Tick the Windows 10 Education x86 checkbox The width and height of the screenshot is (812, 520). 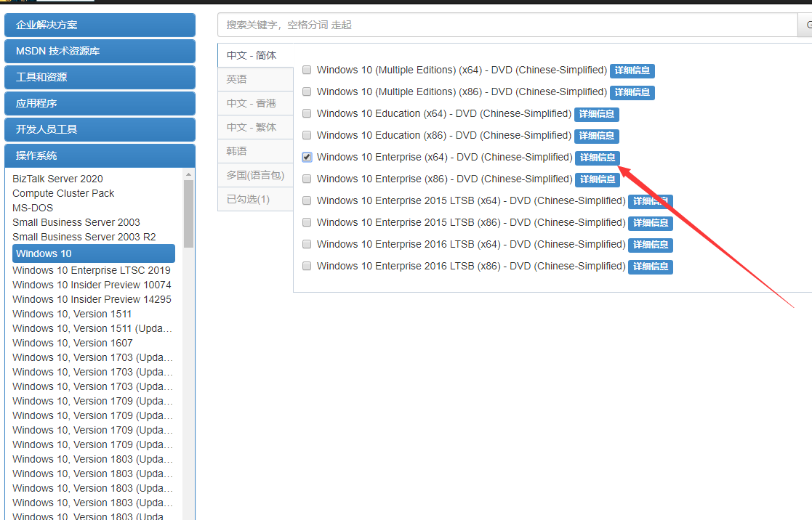tap(307, 136)
